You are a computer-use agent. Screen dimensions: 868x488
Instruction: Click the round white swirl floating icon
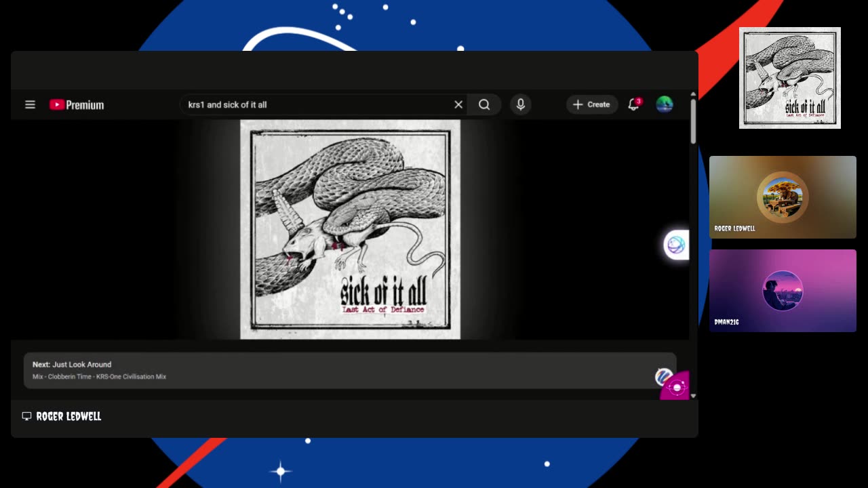click(676, 245)
